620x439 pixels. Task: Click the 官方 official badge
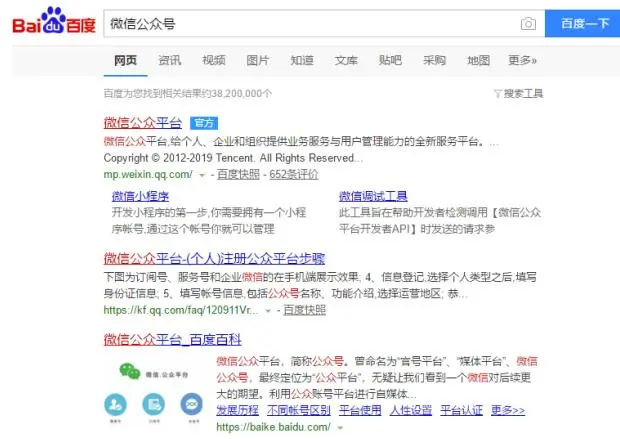point(204,123)
